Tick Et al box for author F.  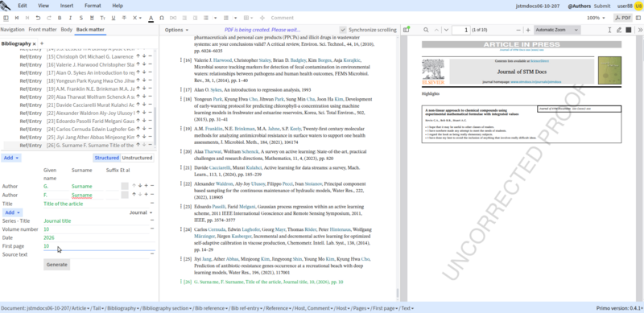(x=125, y=195)
